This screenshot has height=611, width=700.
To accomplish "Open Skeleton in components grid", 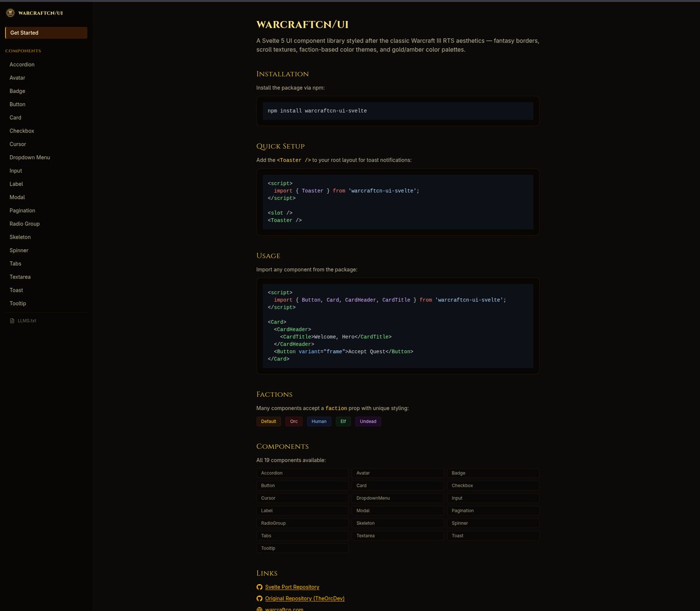I will pyautogui.click(x=398, y=523).
